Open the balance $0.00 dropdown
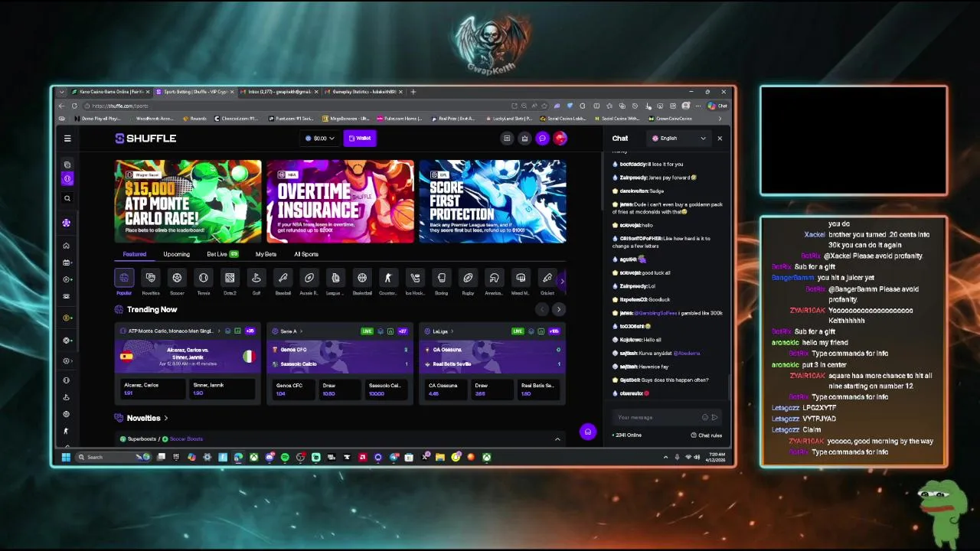The height and width of the screenshot is (551, 980). pos(319,139)
